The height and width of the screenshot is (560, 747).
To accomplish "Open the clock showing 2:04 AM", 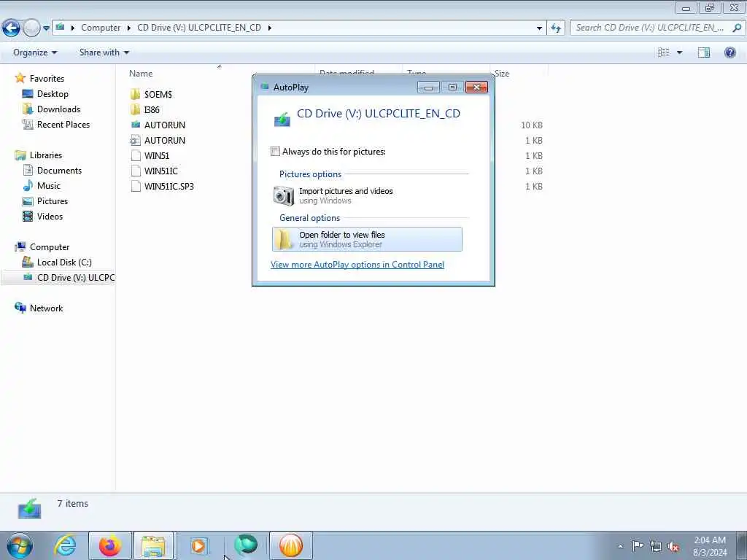I will point(710,546).
